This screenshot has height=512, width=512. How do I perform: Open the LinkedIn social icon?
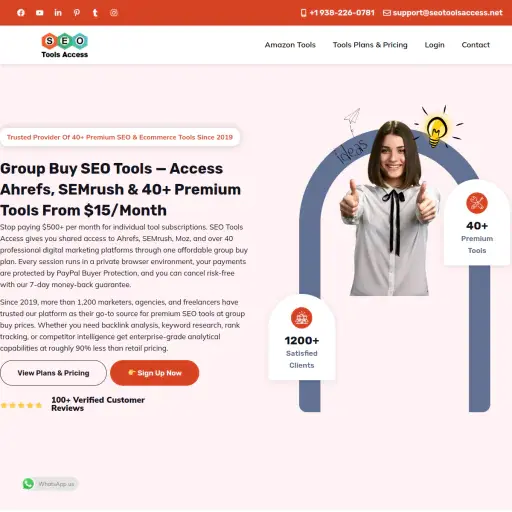[58, 13]
